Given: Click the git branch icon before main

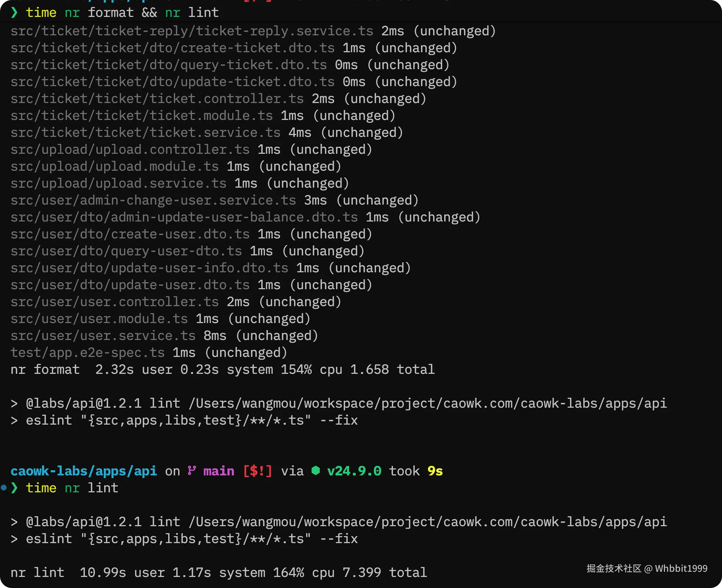Looking at the screenshot, I should (191, 471).
